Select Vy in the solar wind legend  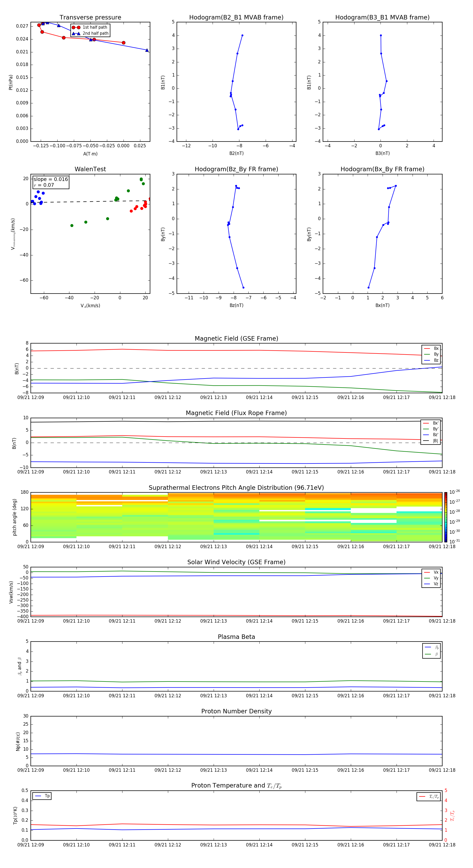click(431, 578)
